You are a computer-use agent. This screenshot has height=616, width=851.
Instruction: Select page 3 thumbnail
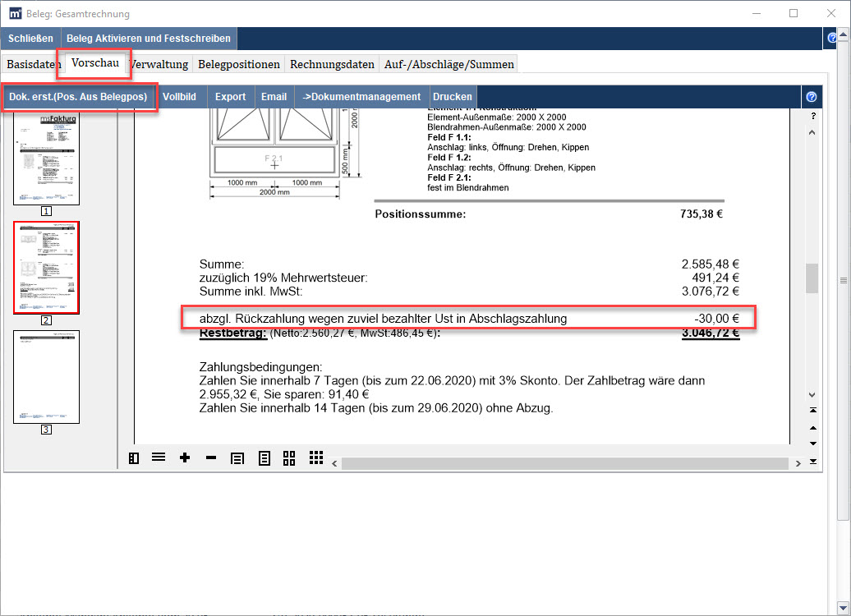pos(46,377)
